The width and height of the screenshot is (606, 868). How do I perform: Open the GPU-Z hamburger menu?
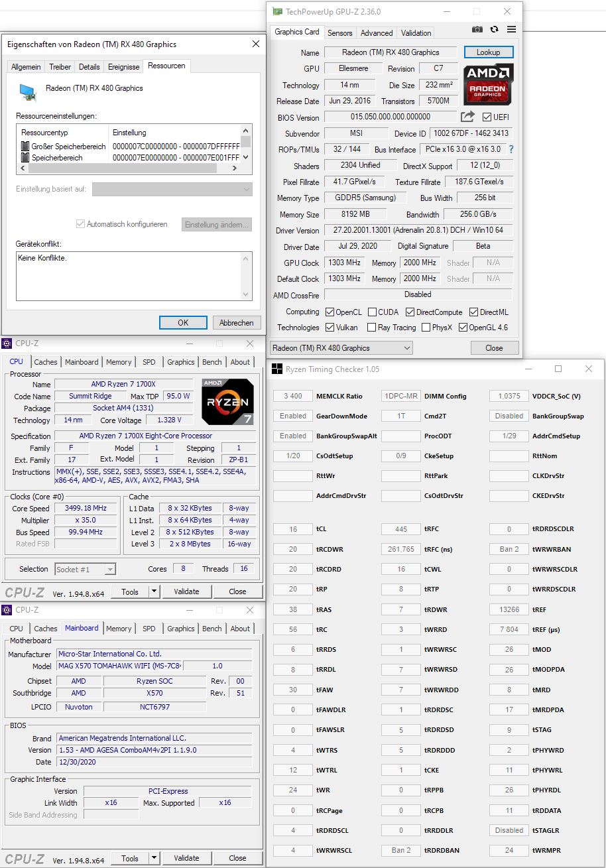click(x=511, y=30)
